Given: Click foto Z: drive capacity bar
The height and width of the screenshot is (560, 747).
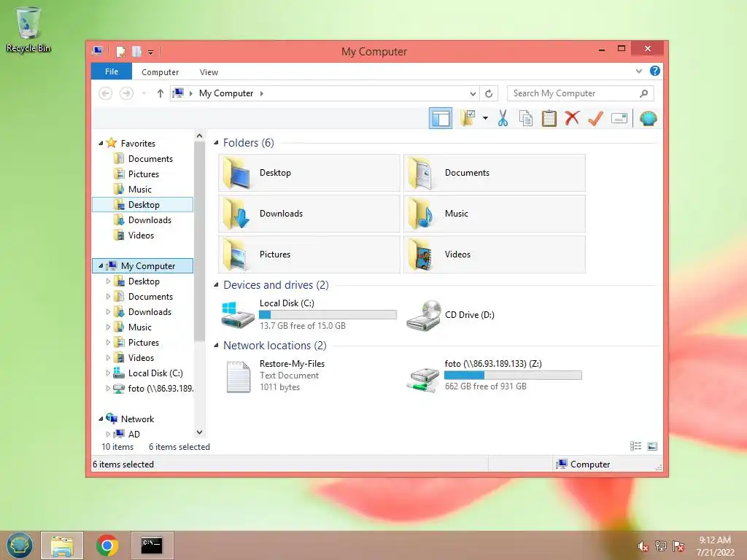Looking at the screenshot, I should 513,376.
